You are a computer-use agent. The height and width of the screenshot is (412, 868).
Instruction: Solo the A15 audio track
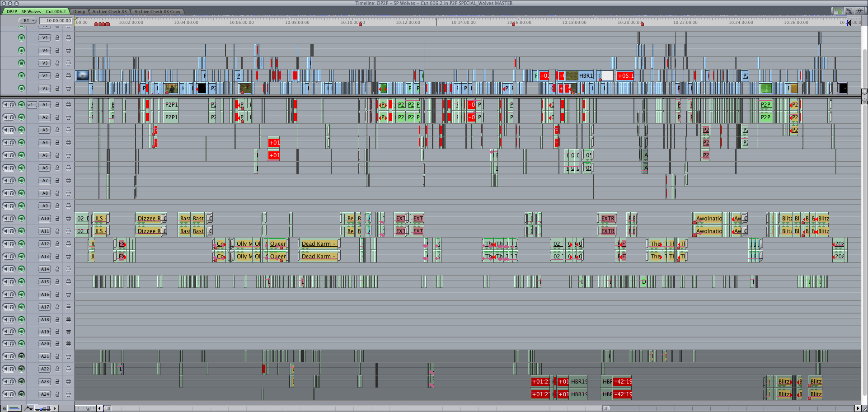[12, 282]
